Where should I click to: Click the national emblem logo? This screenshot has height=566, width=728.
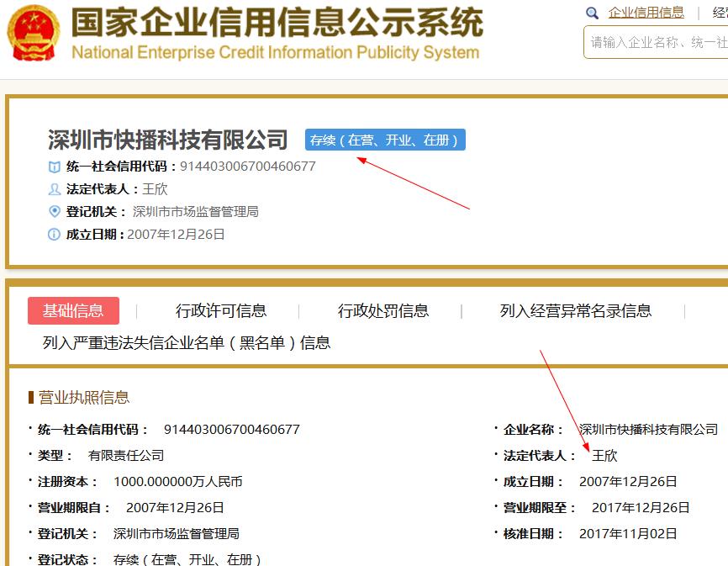click(x=34, y=34)
